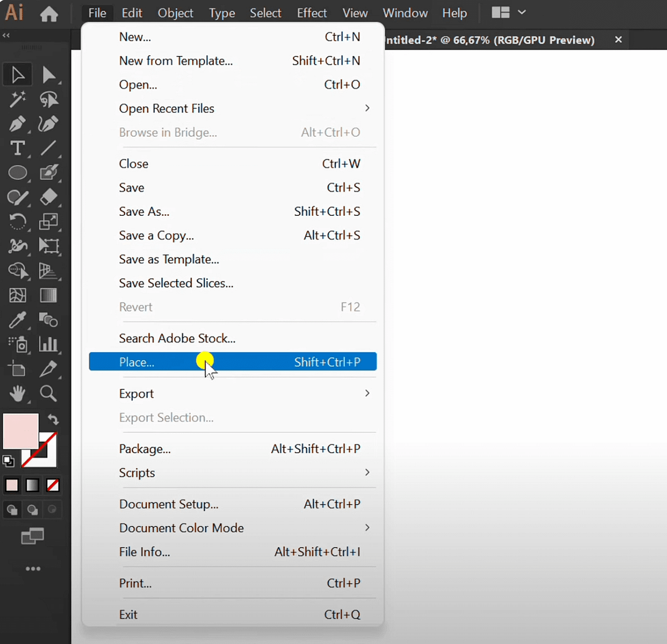Activate the Rotate tool

(x=17, y=221)
